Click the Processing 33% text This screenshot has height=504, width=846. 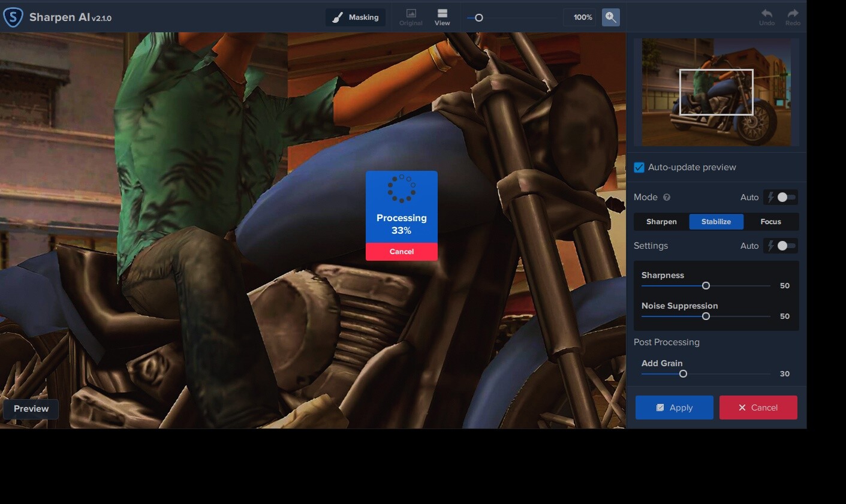pyautogui.click(x=402, y=224)
